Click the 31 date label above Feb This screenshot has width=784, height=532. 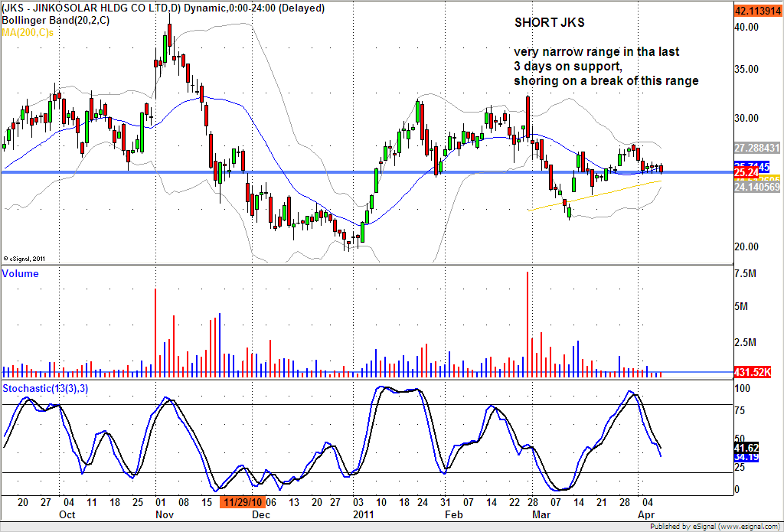pos(445,502)
